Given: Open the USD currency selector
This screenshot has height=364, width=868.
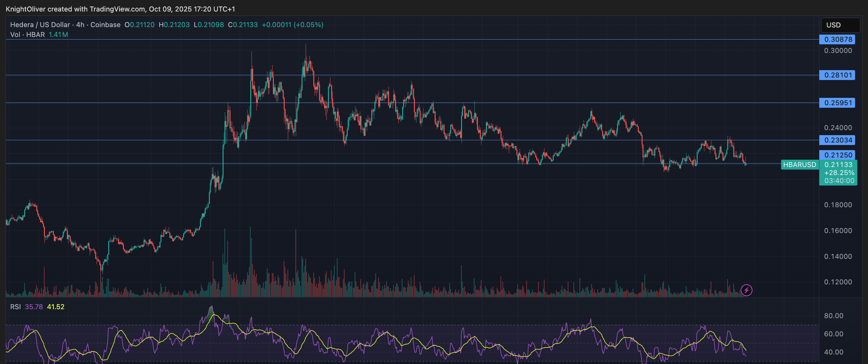Looking at the screenshot, I should click(x=840, y=25).
